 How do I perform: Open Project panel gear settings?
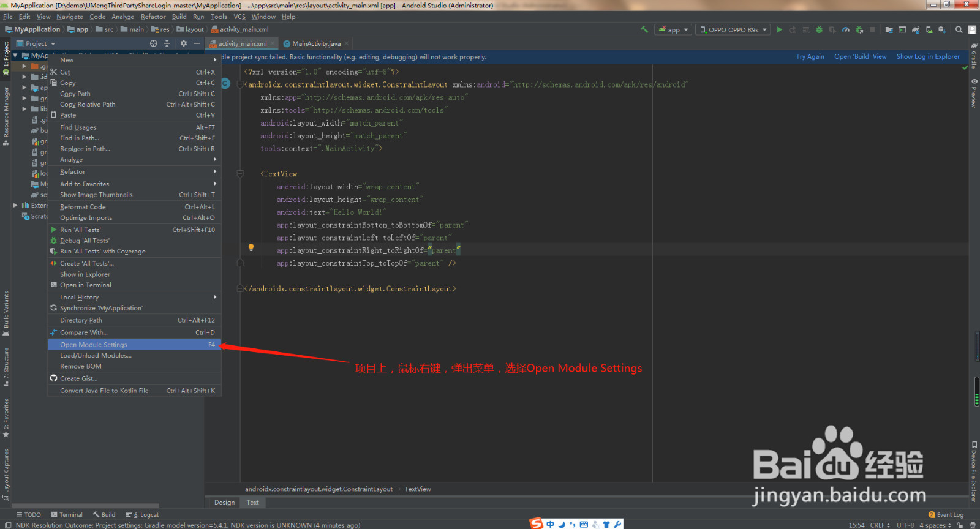click(x=183, y=43)
